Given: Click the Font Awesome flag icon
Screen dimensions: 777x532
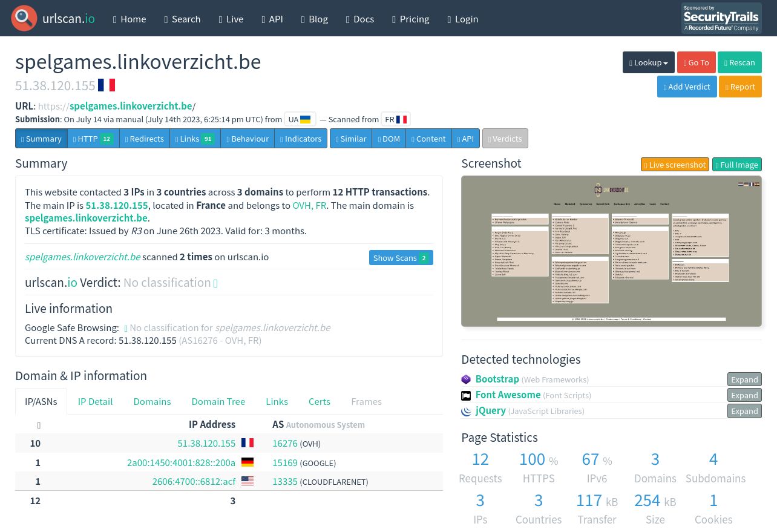Looking at the screenshot, I should tap(466, 395).
